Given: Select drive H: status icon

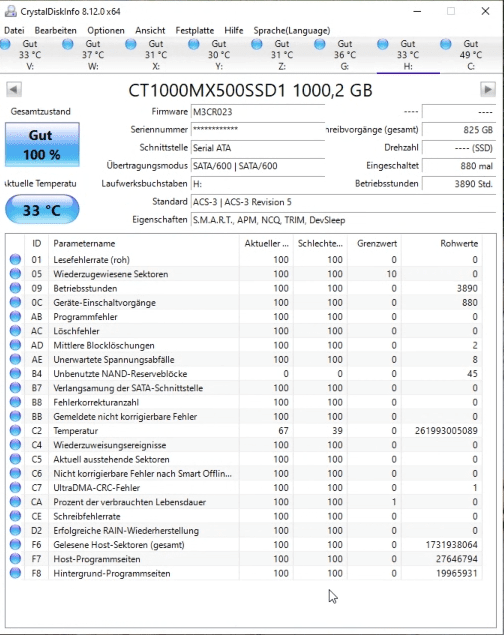Looking at the screenshot, I should 383,44.
